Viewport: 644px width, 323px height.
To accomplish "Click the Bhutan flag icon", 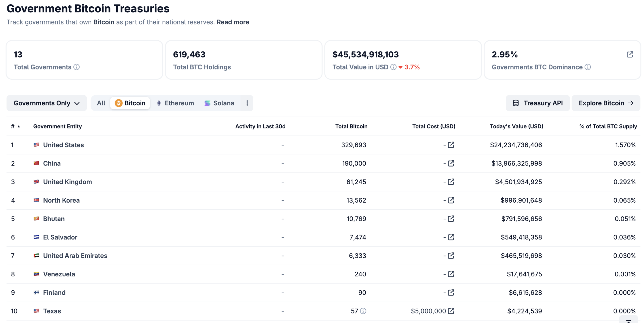I will pos(36,219).
